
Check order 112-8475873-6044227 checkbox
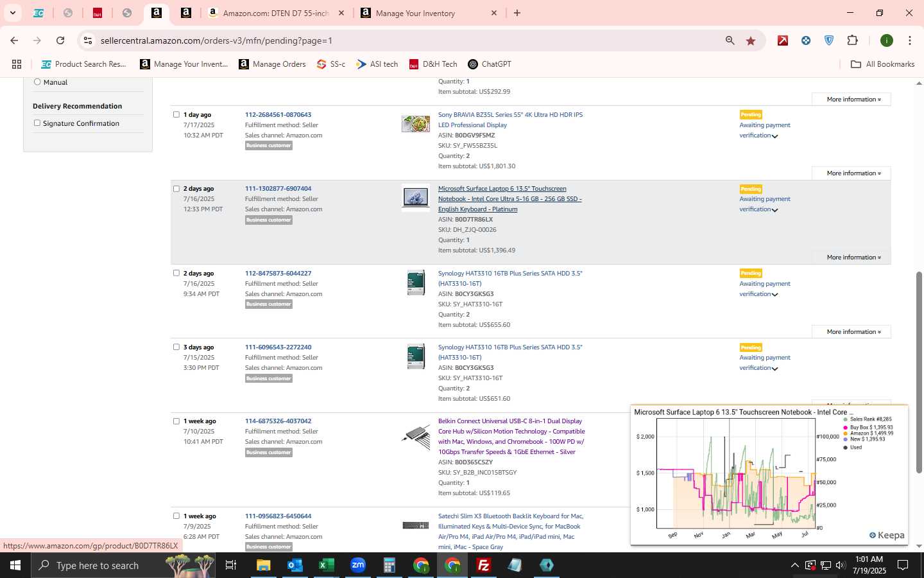(176, 273)
